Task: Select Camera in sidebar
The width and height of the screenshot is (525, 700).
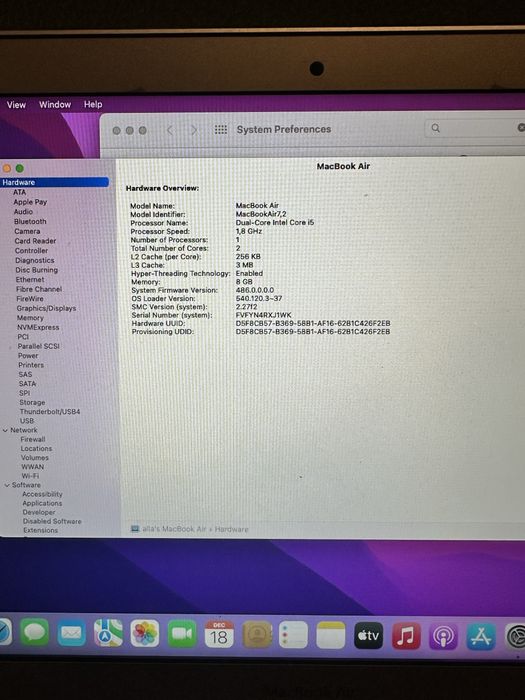Action: (27, 231)
